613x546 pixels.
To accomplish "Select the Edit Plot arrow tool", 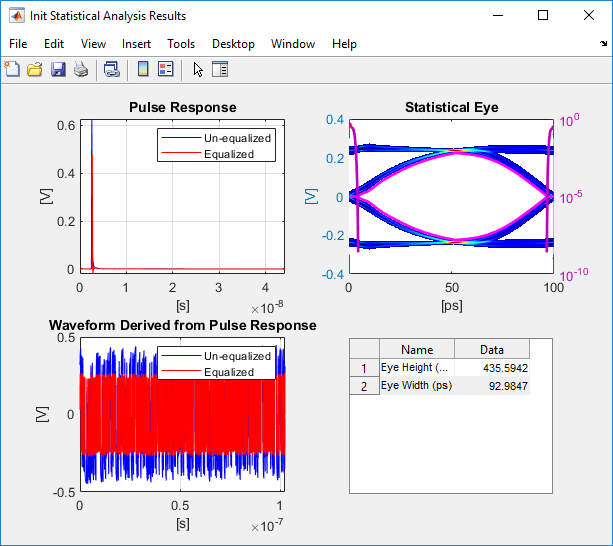I will (198, 70).
